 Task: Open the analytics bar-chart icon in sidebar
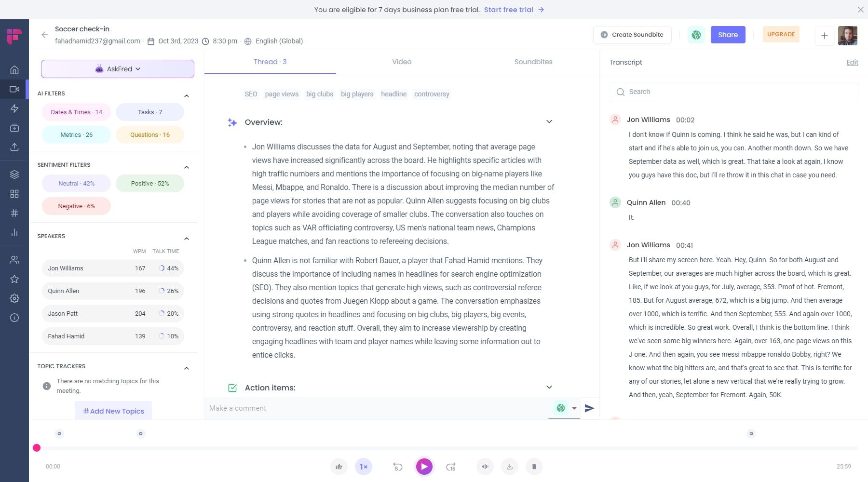tap(14, 232)
